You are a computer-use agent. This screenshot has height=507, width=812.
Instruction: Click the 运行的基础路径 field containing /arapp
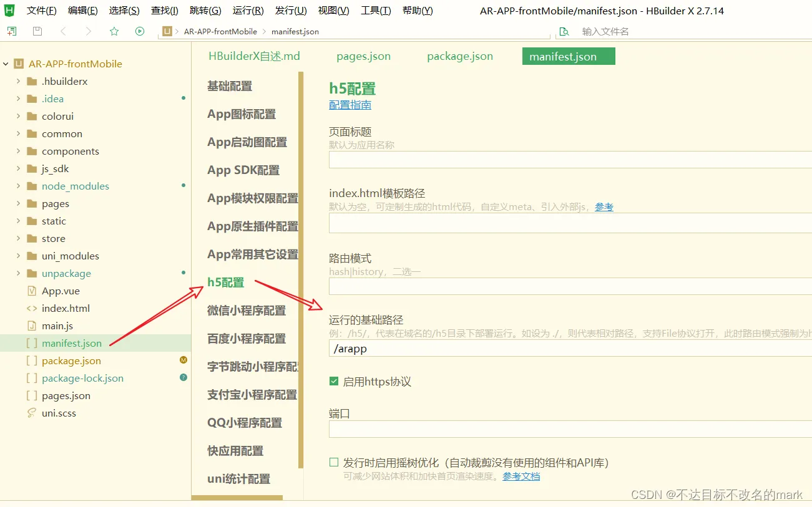tap(570, 349)
